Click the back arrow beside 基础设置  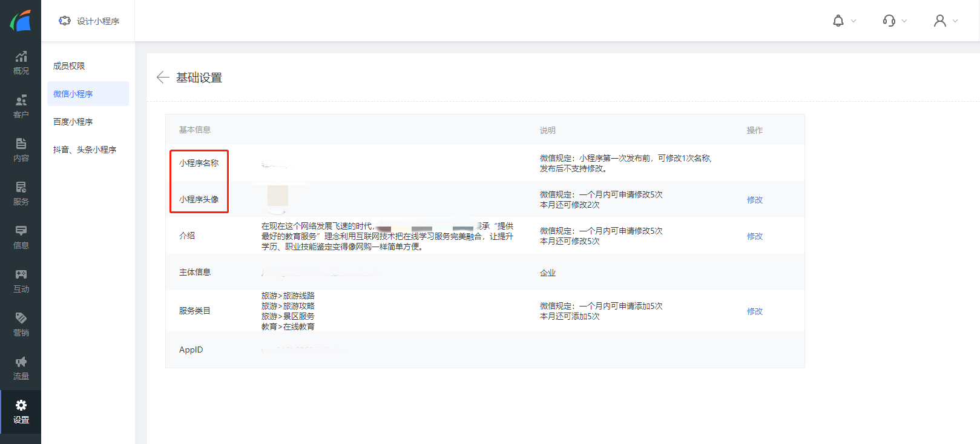[162, 78]
